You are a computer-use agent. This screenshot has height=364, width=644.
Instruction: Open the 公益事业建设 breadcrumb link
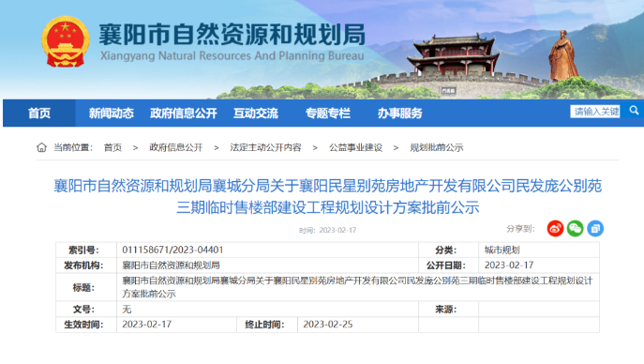(x=355, y=147)
